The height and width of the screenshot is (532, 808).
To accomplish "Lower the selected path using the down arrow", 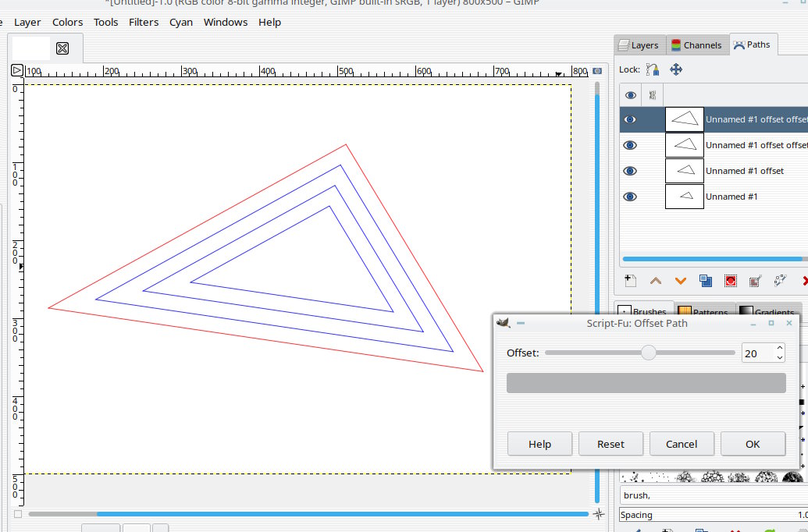I will [x=681, y=281].
